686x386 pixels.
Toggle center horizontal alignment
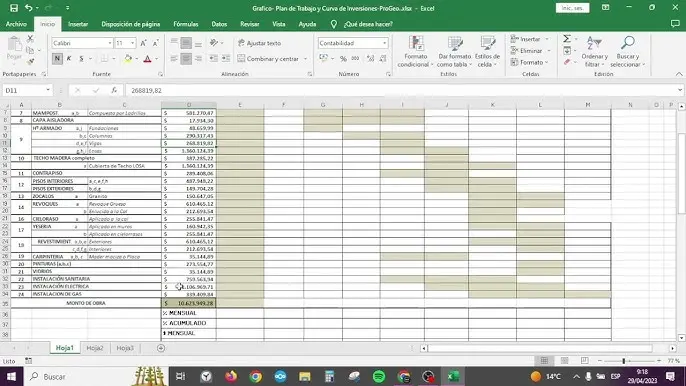[186, 58]
